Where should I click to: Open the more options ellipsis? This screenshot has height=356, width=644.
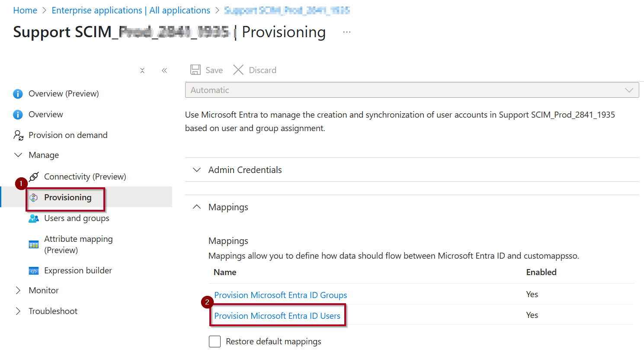click(x=347, y=32)
